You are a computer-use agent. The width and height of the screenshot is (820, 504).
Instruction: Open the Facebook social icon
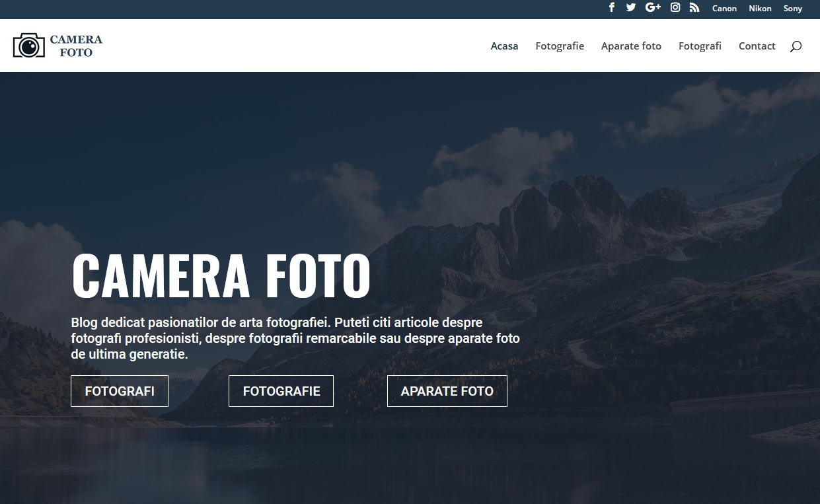point(612,8)
